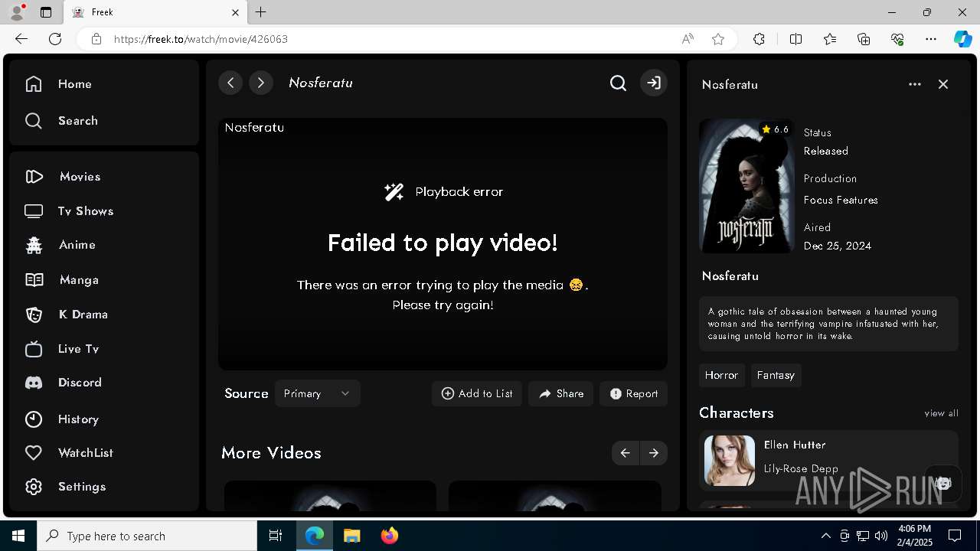
Task: Open the Windows Start menu
Action: [18, 536]
